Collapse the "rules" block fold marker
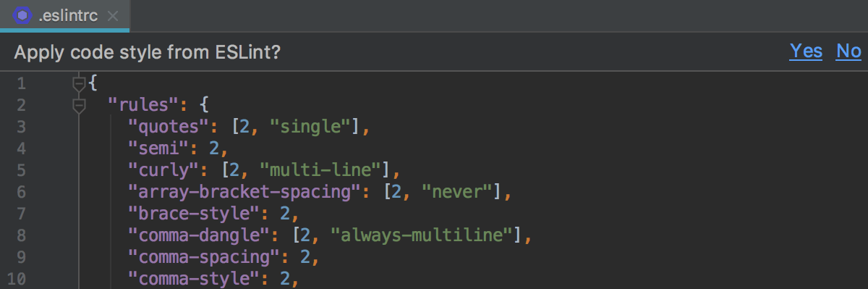 [x=79, y=106]
